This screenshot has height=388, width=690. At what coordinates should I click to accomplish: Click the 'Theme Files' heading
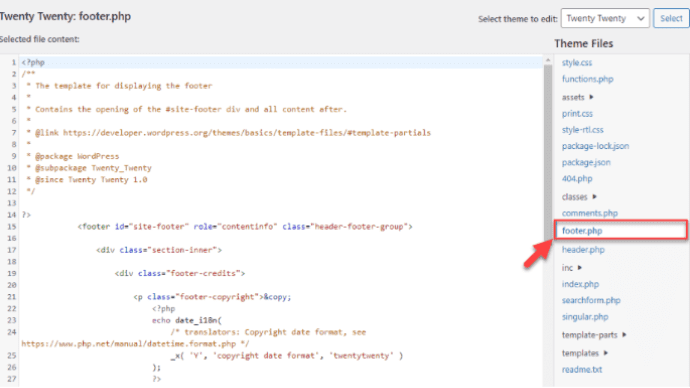(584, 44)
